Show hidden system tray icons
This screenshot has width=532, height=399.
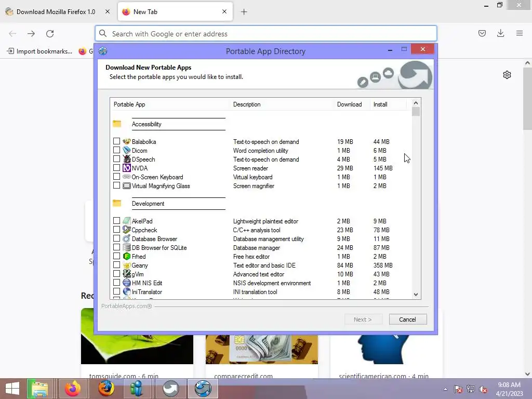pos(445,389)
